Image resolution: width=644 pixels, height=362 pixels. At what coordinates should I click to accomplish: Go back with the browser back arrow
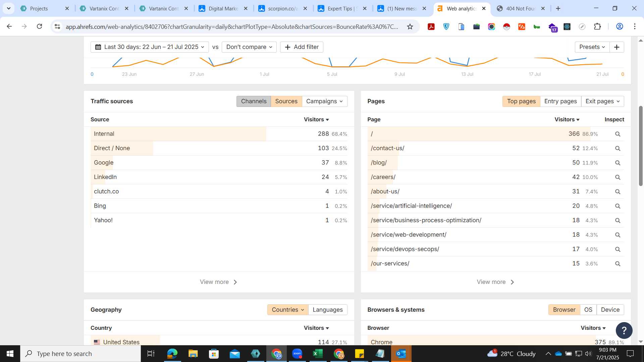(x=9, y=26)
